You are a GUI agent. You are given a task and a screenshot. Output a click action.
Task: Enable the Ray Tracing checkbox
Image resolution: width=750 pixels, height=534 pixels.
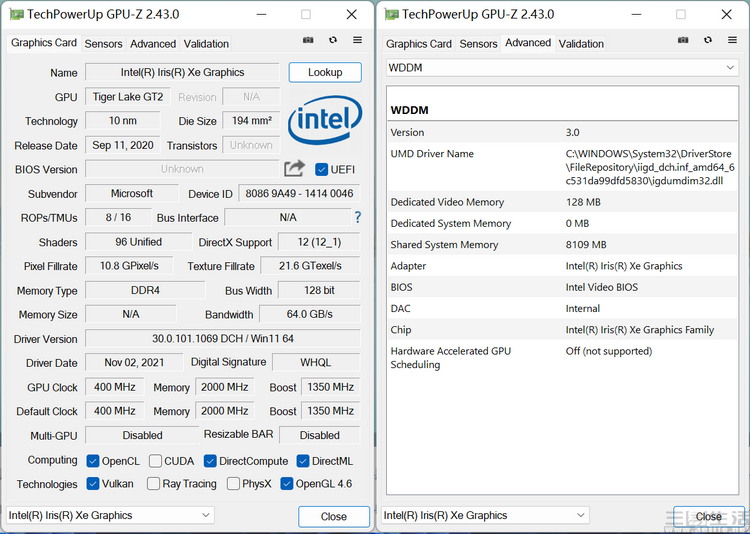pos(153,484)
